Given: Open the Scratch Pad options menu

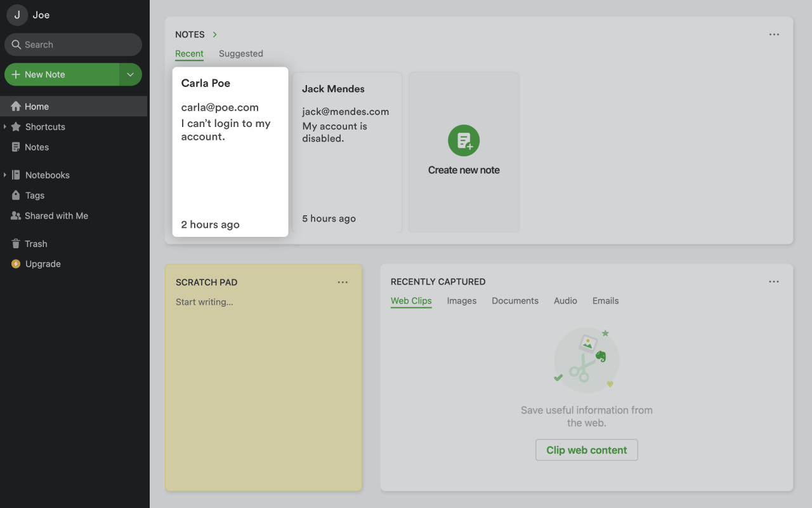Looking at the screenshot, I should click(343, 282).
